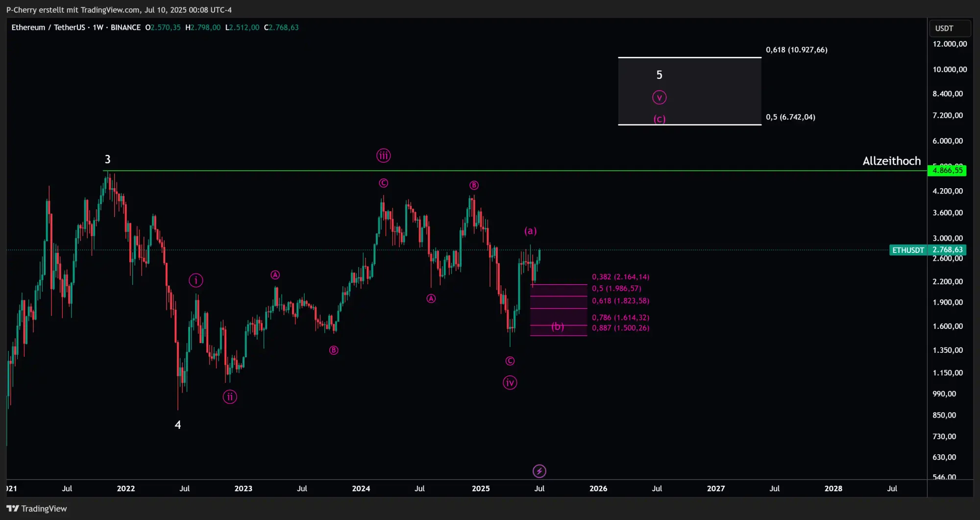Click 3.600,00 on the price scale
Screen dimensions: 980x520
coord(948,213)
